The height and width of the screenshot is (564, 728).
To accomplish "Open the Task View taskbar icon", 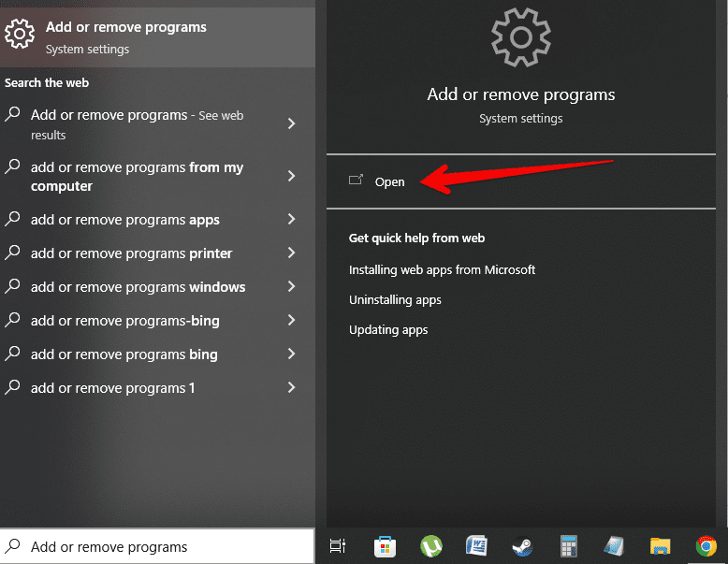I will click(x=338, y=546).
